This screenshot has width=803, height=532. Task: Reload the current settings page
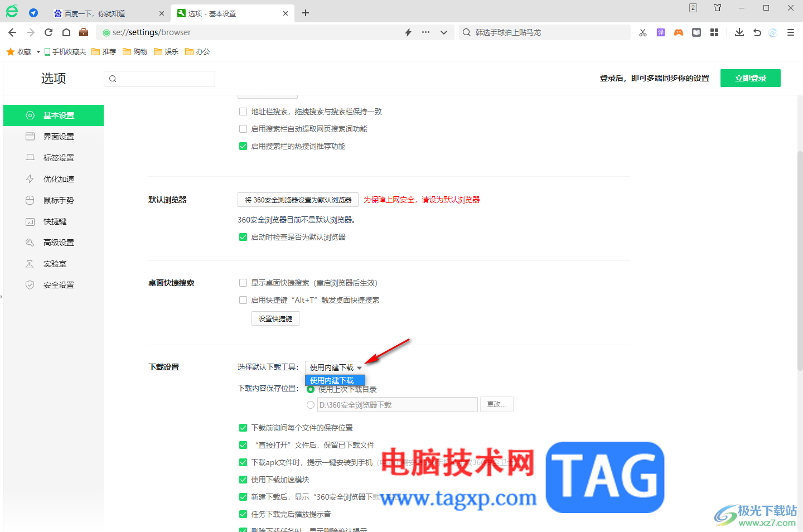click(x=49, y=32)
